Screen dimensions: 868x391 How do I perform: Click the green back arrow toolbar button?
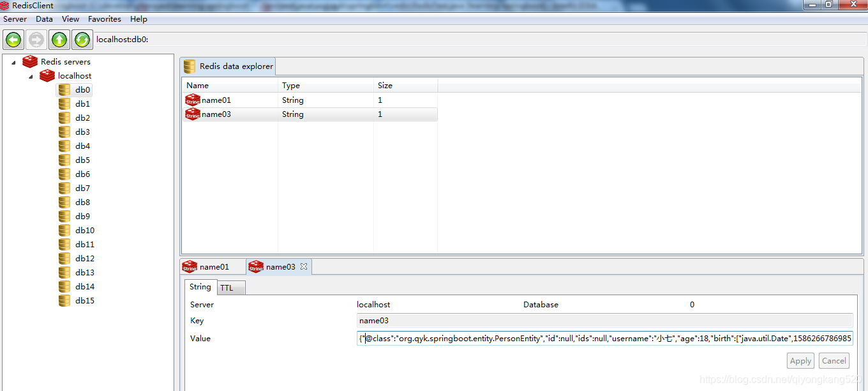[x=13, y=40]
